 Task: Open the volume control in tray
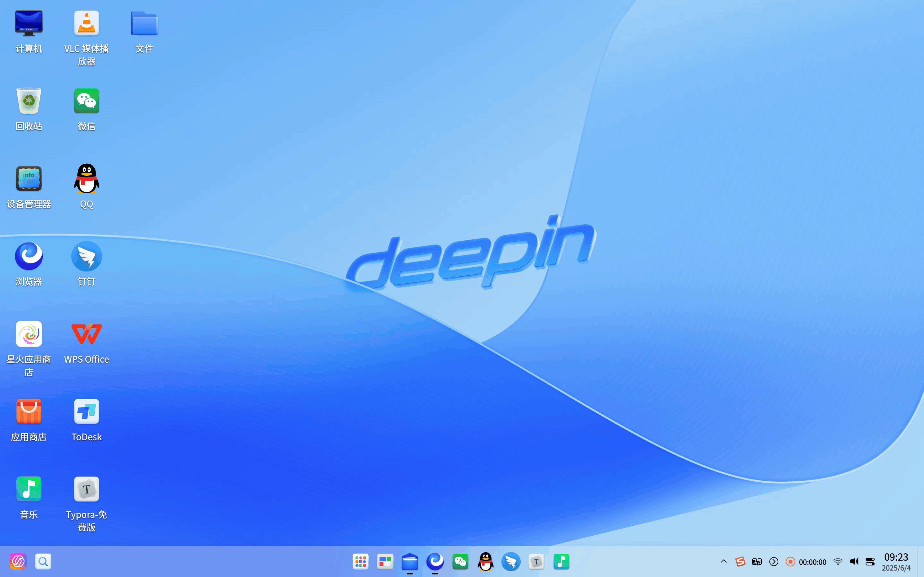(854, 561)
